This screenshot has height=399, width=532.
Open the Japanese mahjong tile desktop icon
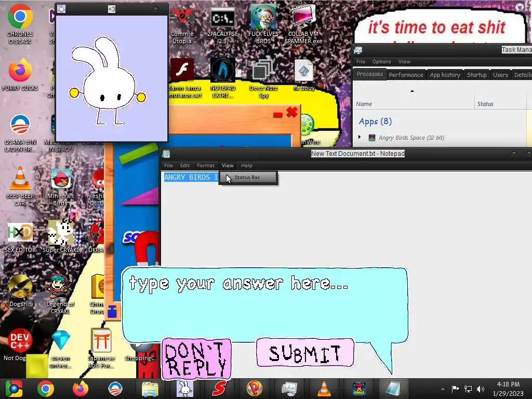pos(101,349)
